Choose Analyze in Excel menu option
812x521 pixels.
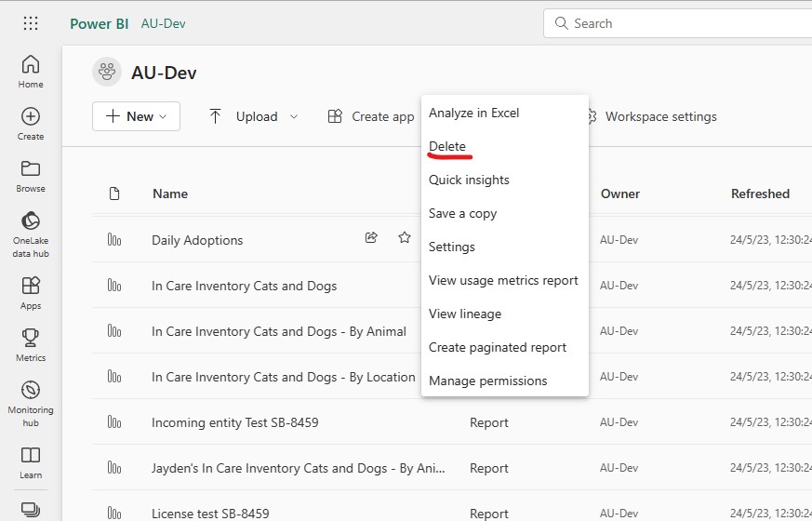click(473, 113)
